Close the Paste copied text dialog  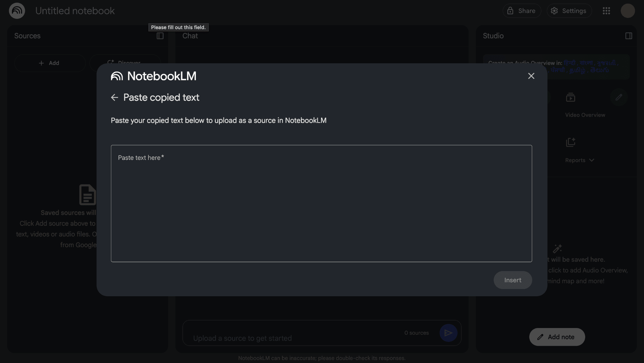pos(531,76)
